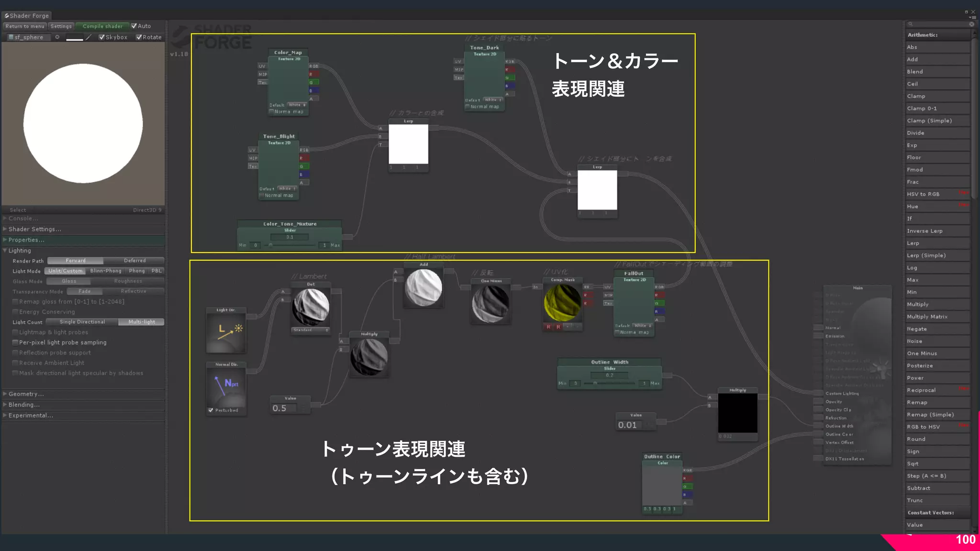Choose Lerp from the Arithmetic node list

click(x=937, y=243)
